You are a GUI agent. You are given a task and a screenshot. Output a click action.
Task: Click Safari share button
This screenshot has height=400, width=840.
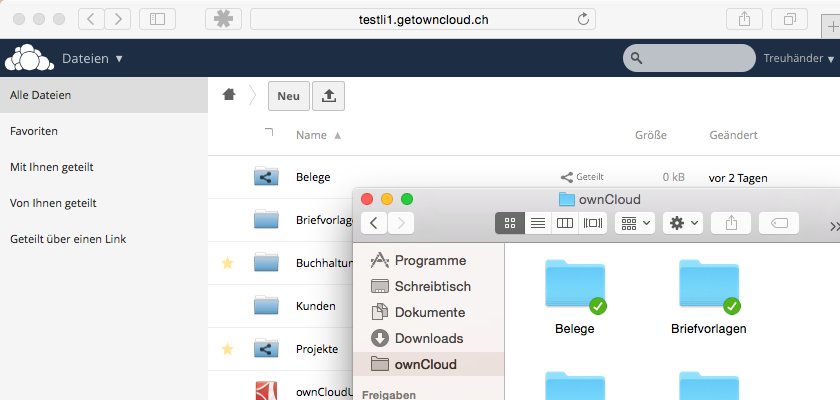[x=744, y=20]
